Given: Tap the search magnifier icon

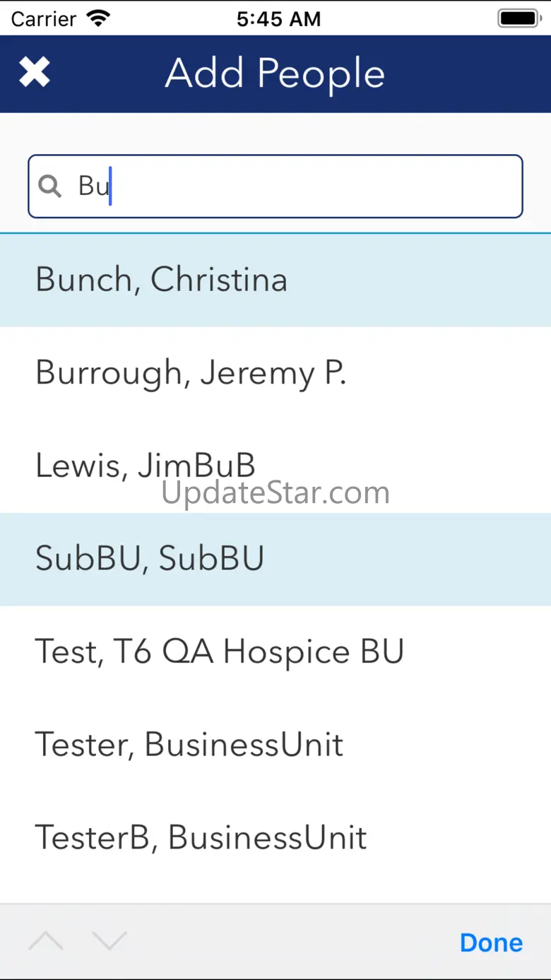Looking at the screenshot, I should (x=49, y=186).
